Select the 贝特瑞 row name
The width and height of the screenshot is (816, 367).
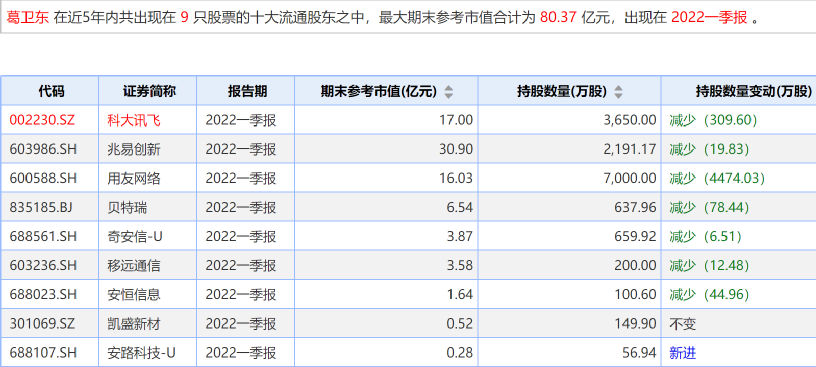click(x=127, y=208)
